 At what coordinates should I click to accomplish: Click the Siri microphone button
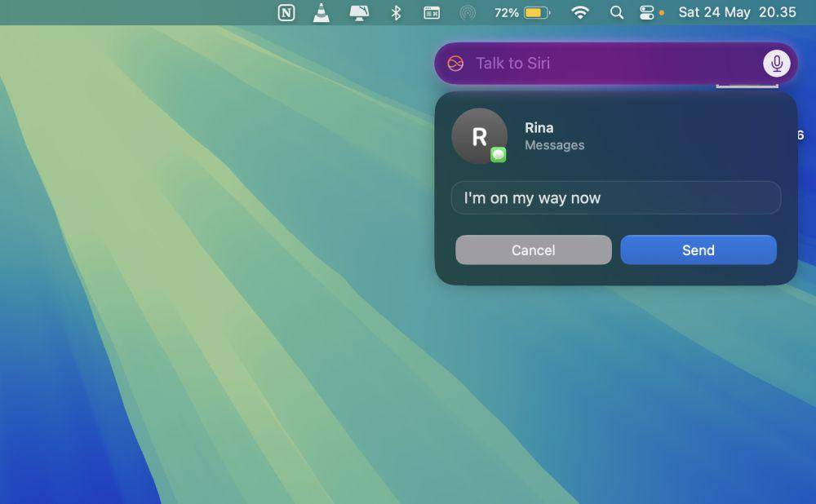(777, 64)
